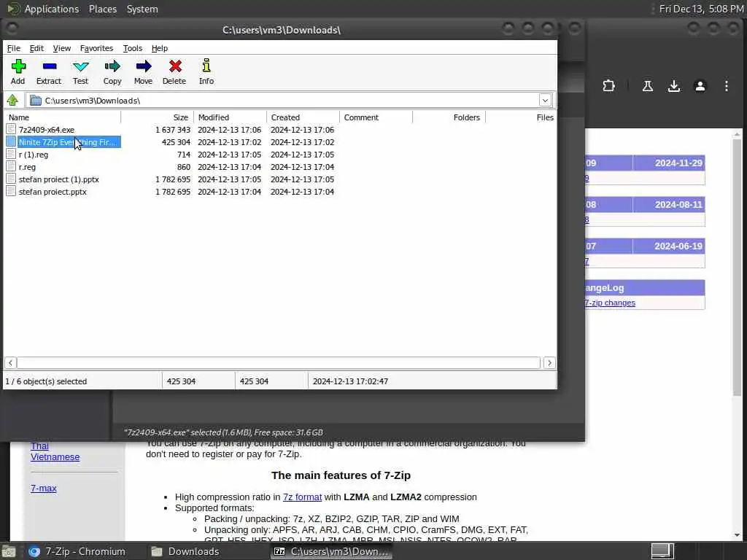
Task: Click the Copy toolbar icon
Action: click(112, 66)
